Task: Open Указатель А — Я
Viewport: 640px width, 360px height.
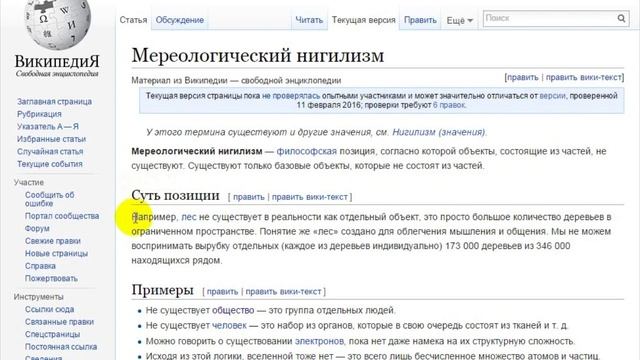Action: pyautogui.click(x=48, y=127)
